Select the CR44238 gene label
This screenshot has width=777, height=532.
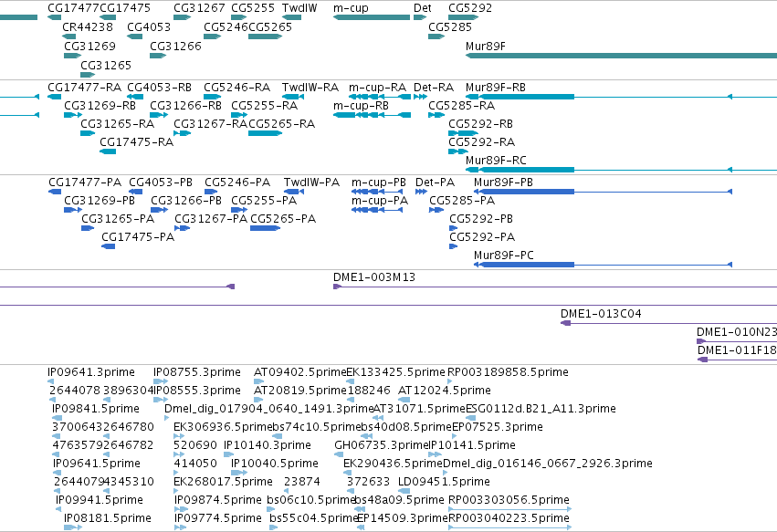pos(88,26)
